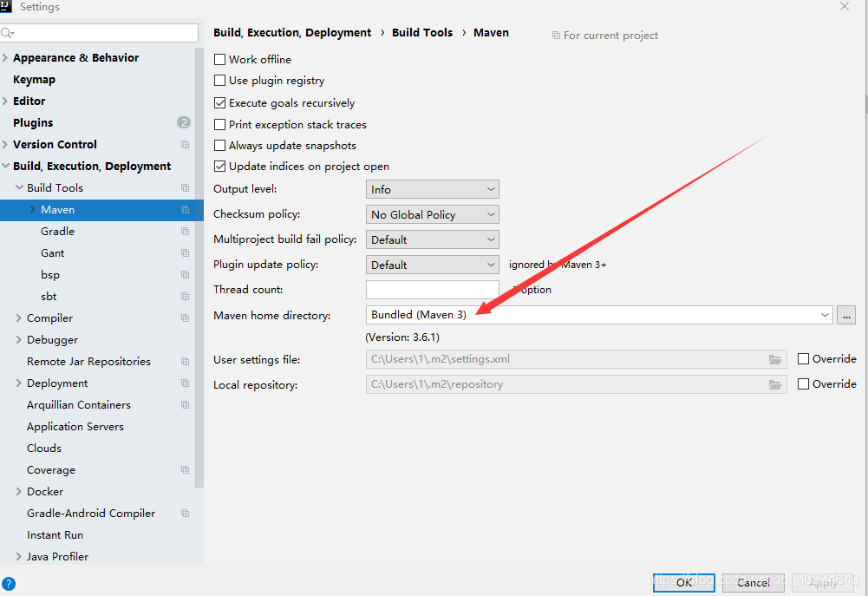Select Instant Run in the tree
Image resolution: width=868 pixels, height=596 pixels.
coord(55,535)
